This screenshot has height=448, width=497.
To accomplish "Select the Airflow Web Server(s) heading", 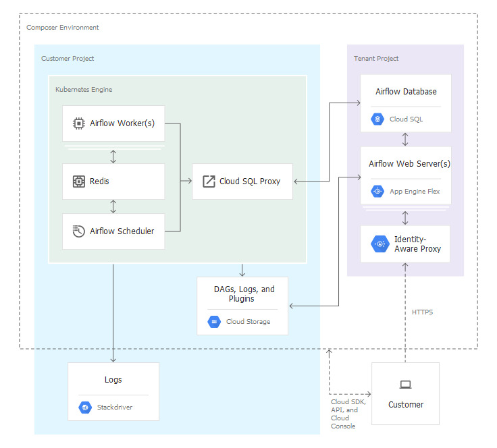I will click(409, 164).
